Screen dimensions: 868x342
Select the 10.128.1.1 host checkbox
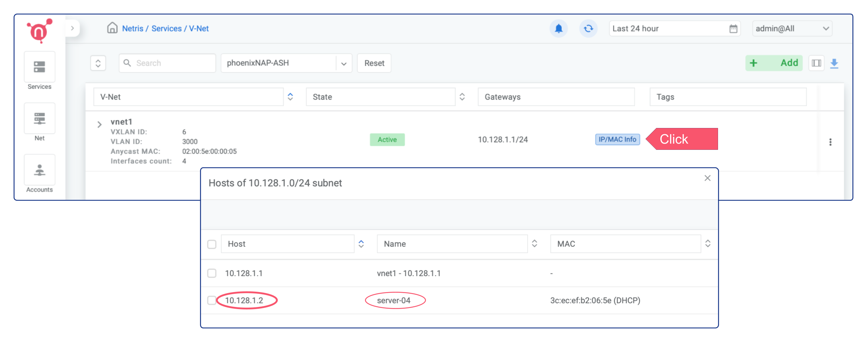[x=212, y=273]
